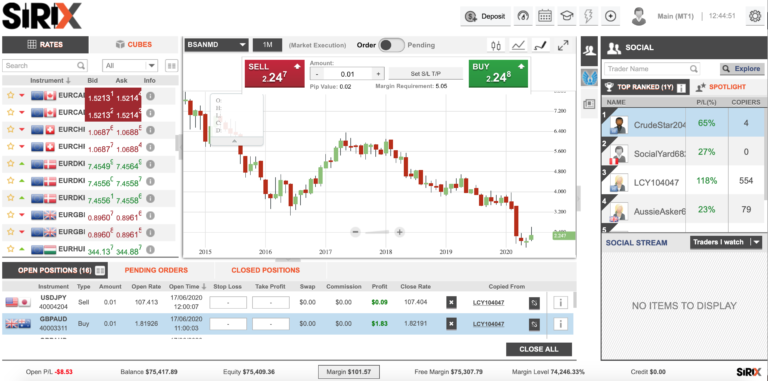Click the green Buy button
768x381 pixels.
(498, 73)
